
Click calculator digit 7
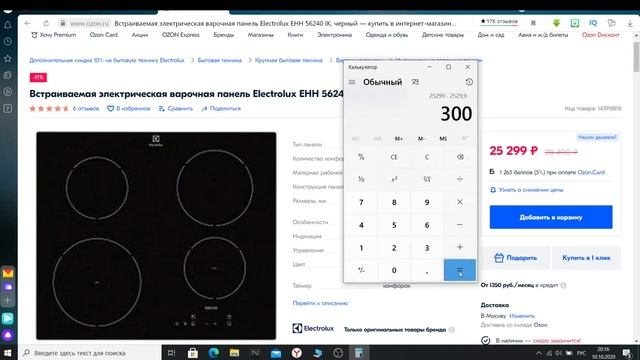(361, 202)
